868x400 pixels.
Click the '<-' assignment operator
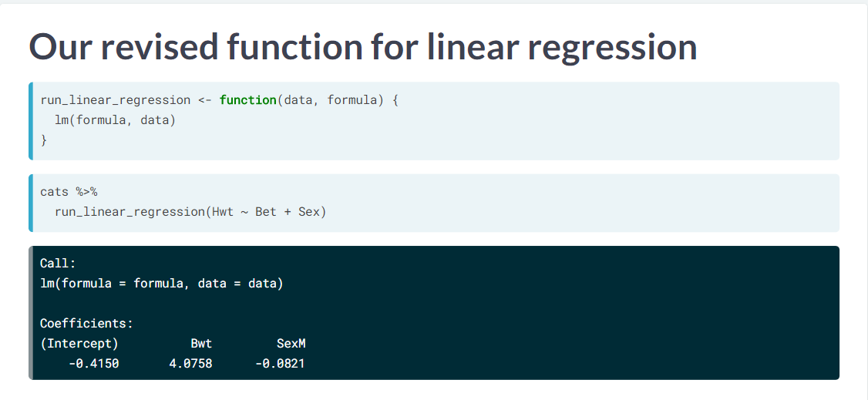(205, 101)
